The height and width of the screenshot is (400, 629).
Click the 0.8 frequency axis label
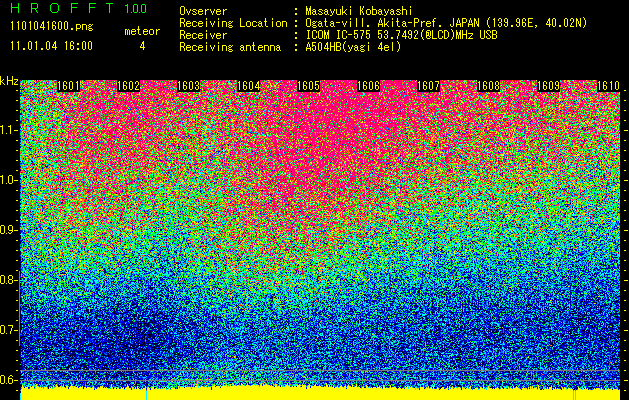[8, 280]
